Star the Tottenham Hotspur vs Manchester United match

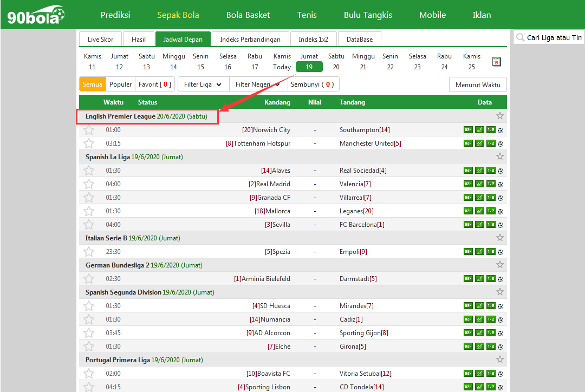[x=89, y=143]
